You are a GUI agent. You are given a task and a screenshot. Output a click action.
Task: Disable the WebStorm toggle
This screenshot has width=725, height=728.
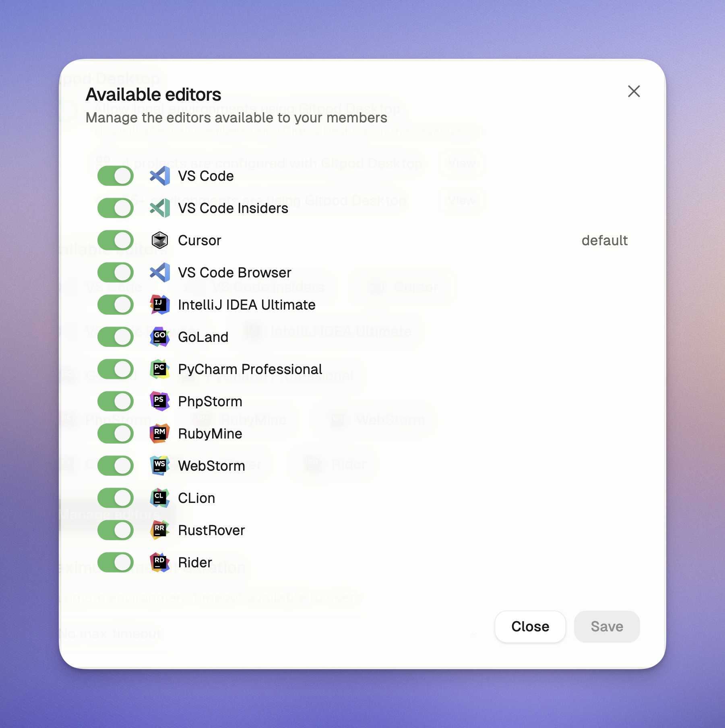point(116,466)
